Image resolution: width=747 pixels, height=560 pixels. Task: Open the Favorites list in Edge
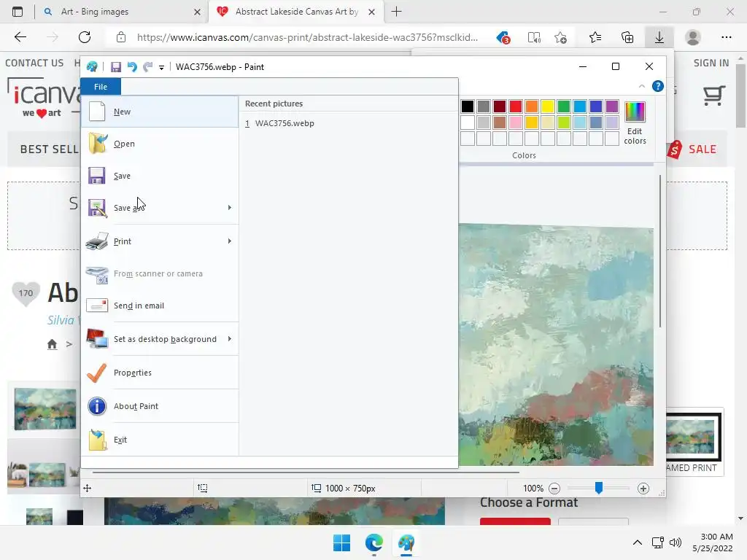pos(595,37)
